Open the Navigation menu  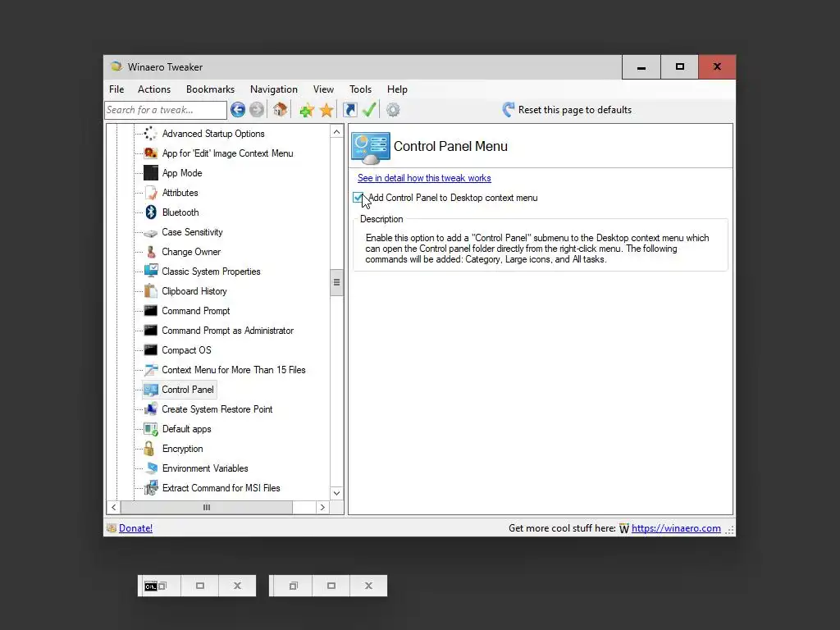pyautogui.click(x=274, y=89)
